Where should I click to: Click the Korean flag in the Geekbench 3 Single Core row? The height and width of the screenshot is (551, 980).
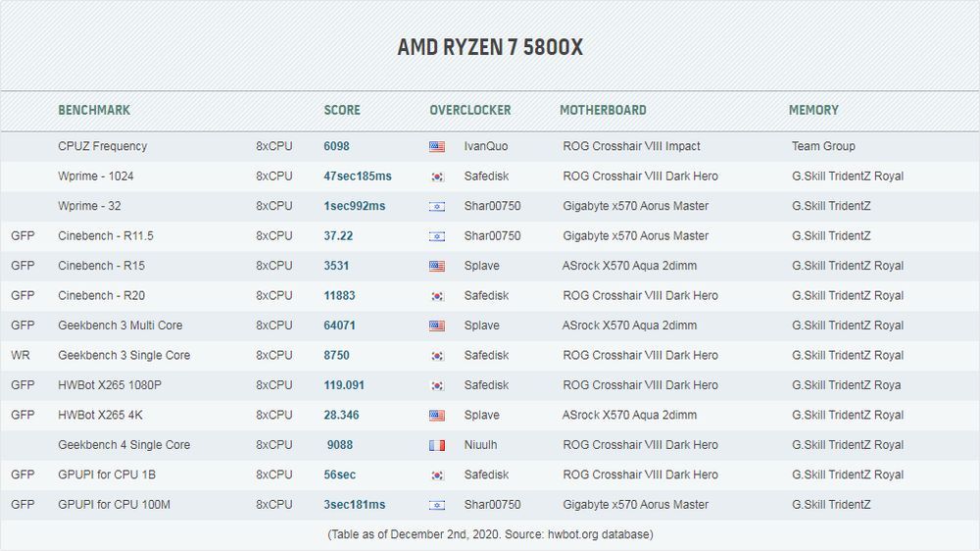[x=437, y=356]
